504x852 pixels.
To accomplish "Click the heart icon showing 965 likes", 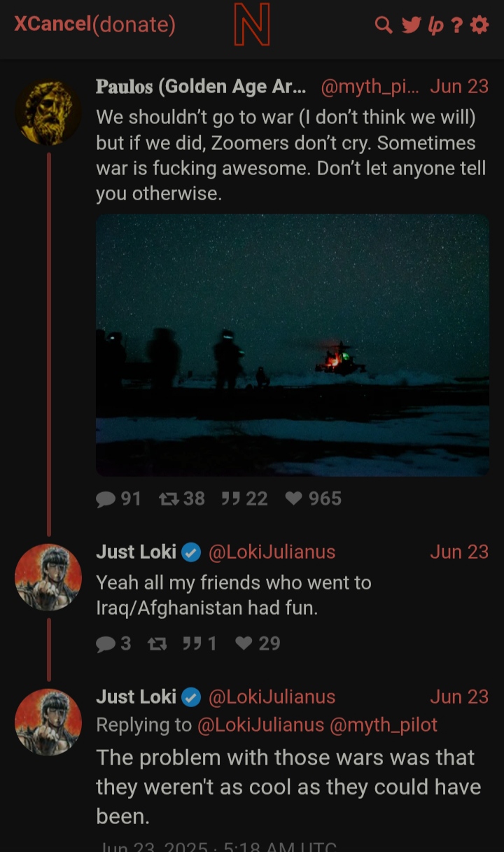I will [x=294, y=498].
